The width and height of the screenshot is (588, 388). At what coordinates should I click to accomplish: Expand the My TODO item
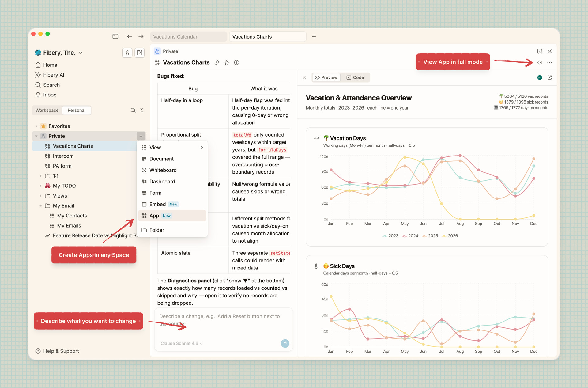[x=40, y=186]
